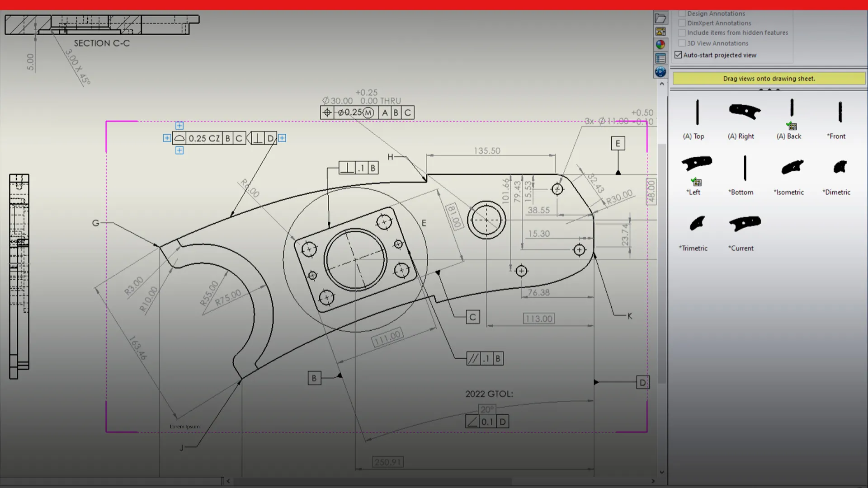The image size is (868, 488).
Task: Enable the Design Annotations checkbox
Action: point(682,13)
